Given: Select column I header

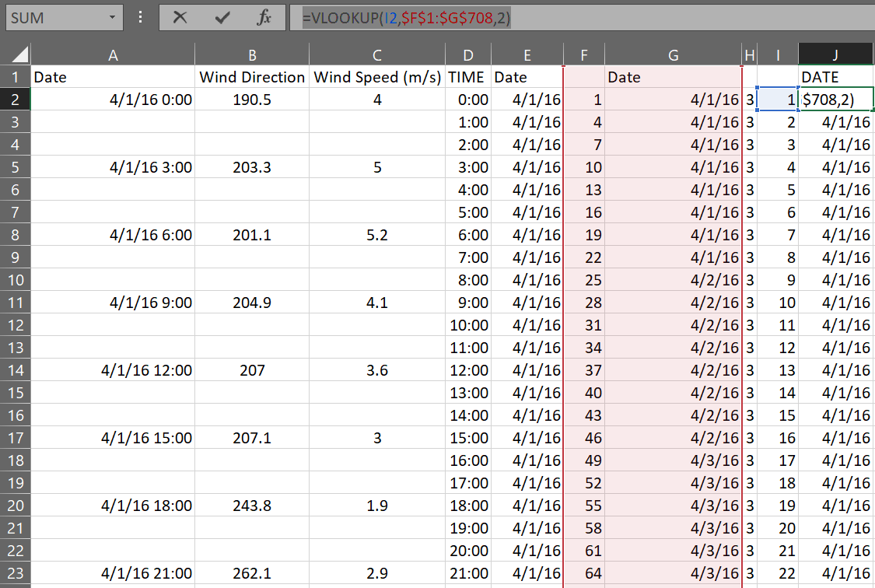Looking at the screenshot, I should click(x=778, y=54).
